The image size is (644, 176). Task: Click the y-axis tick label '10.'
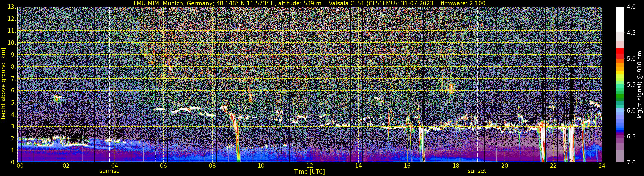click(x=12, y=43)
